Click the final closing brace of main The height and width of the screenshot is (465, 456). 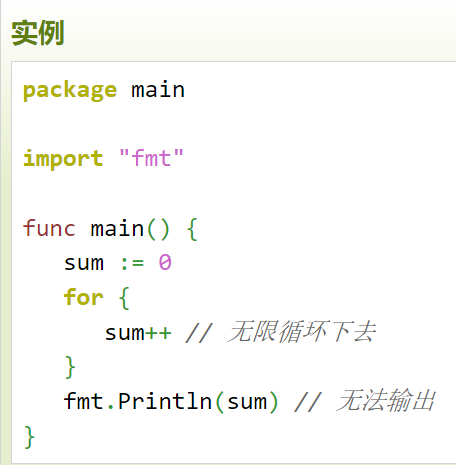pyautogui.click(x=29, y=437)
